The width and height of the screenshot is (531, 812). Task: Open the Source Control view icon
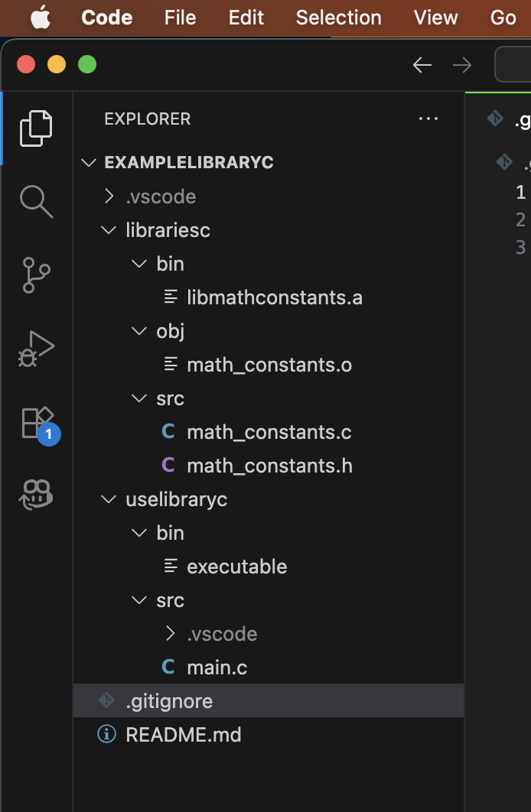[x=36, y=275]
